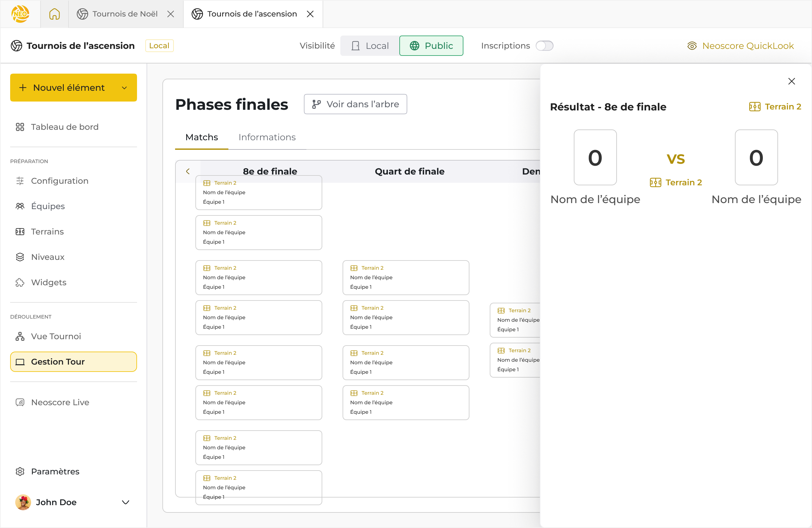Expand the Nouvel élément dropdown
This screenshot has width=812, height=528.
tap(124, 88)
